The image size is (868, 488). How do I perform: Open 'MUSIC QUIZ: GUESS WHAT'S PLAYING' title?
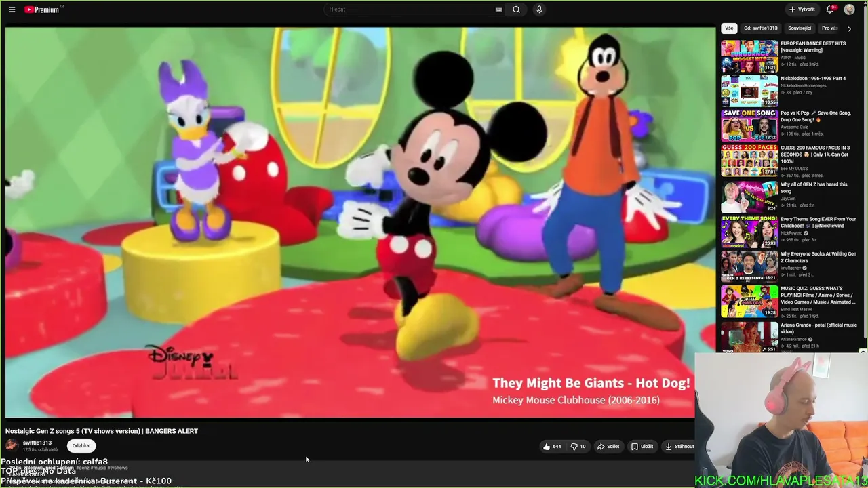[818, 295]
